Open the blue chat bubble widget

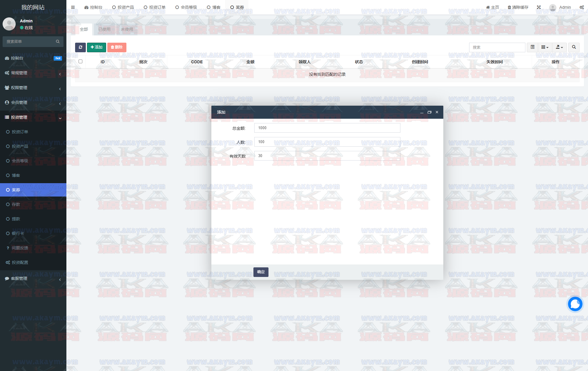[575, 304]
